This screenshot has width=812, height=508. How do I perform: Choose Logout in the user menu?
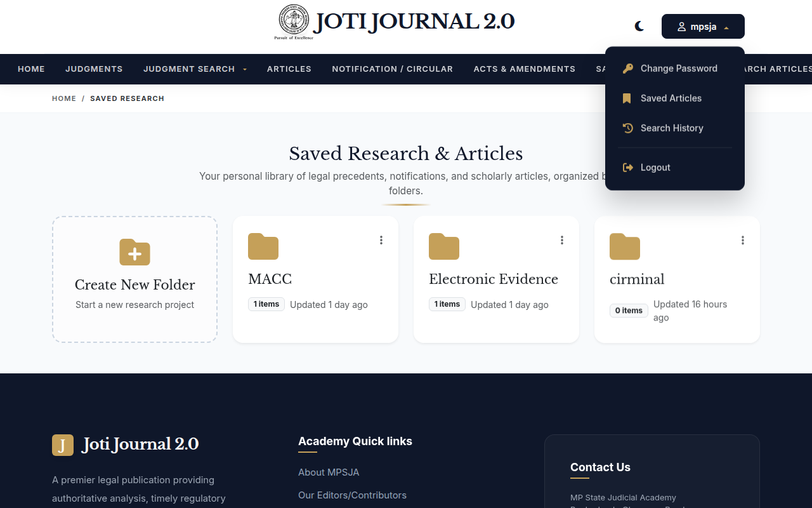[675, 168]
